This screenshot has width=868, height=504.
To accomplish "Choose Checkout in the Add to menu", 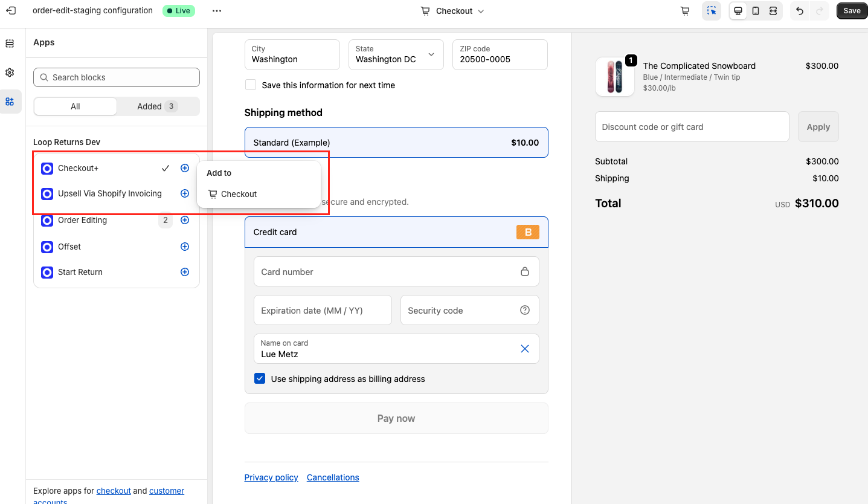I will 239,194.
